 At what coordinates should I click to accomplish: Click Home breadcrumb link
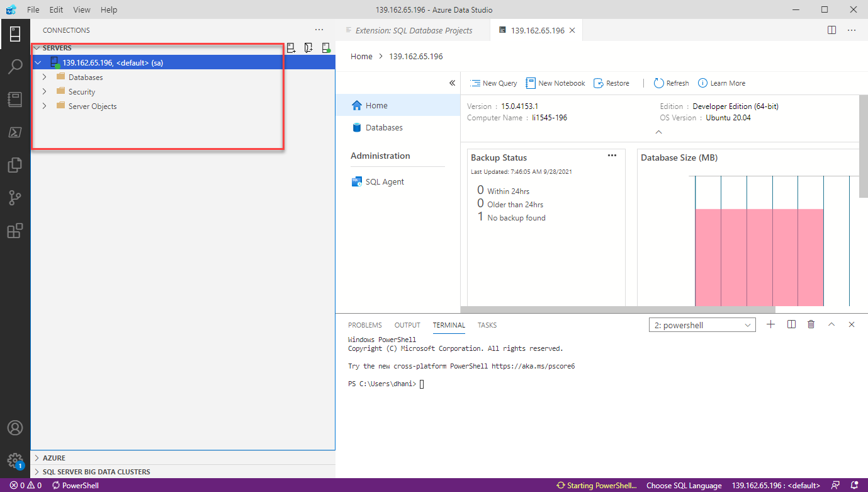pyautogui.click(x=361, y=56)
